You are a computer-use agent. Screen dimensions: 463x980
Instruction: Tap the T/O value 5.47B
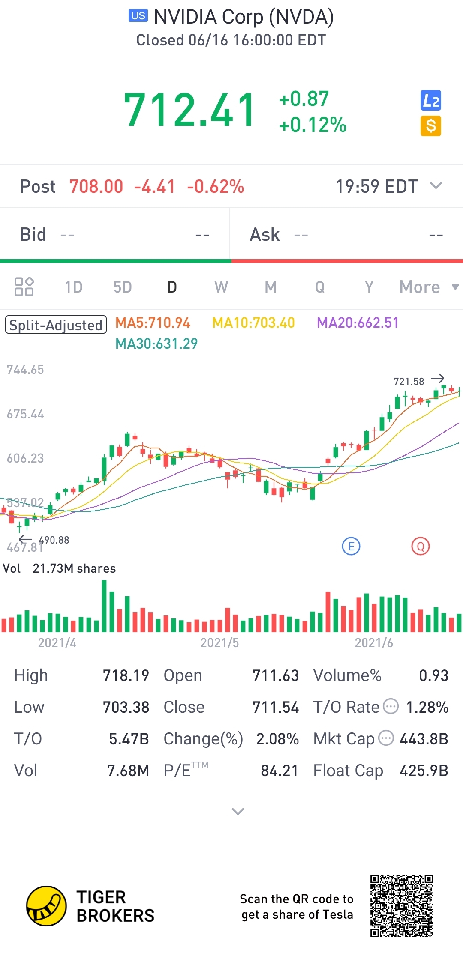[x=129, y=739]
